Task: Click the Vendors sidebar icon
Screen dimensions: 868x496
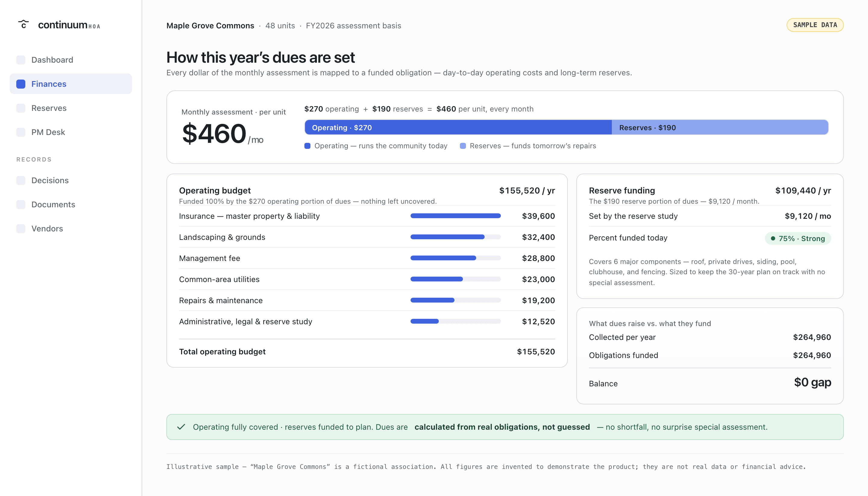Action: [21, 229]
